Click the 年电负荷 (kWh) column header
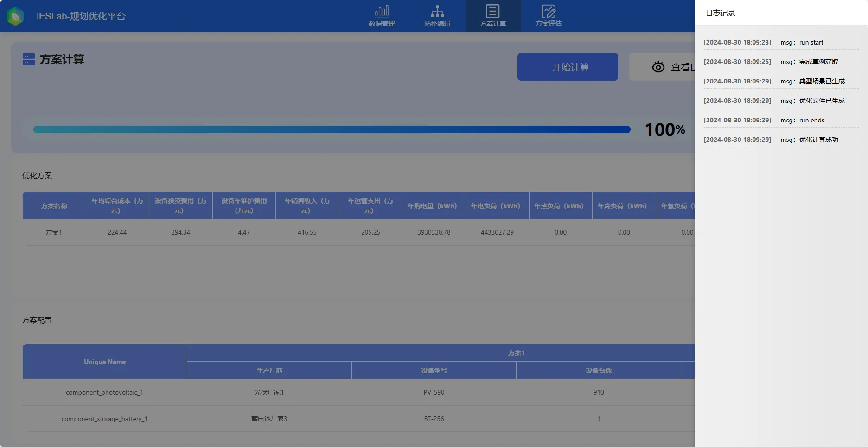Screen dimensions: 868x447 pos(497,205)
